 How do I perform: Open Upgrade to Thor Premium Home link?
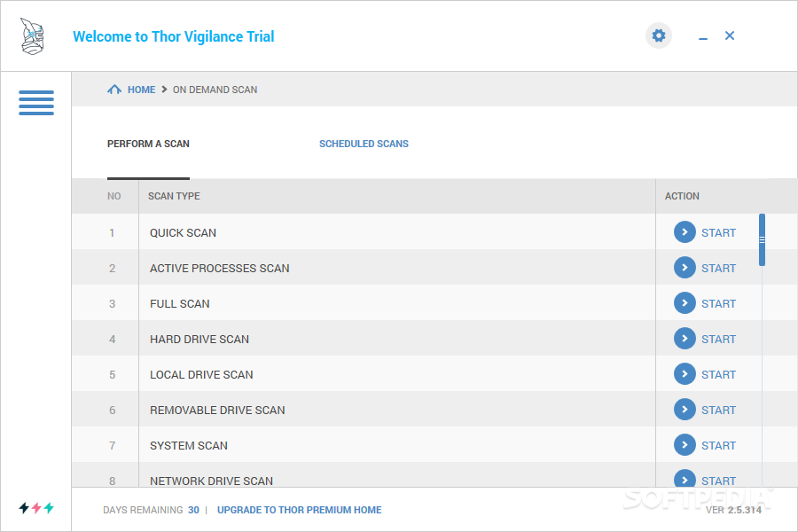[x=300, y=510]
